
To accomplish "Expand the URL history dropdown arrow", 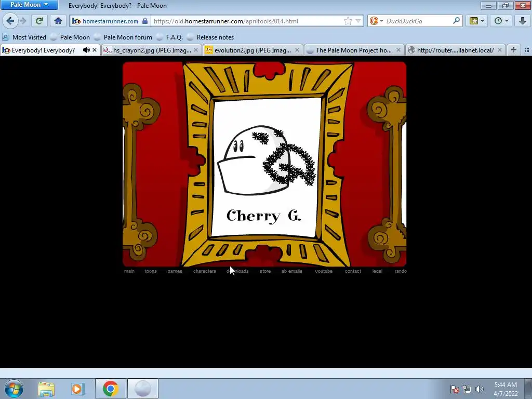I will point(358,21).
